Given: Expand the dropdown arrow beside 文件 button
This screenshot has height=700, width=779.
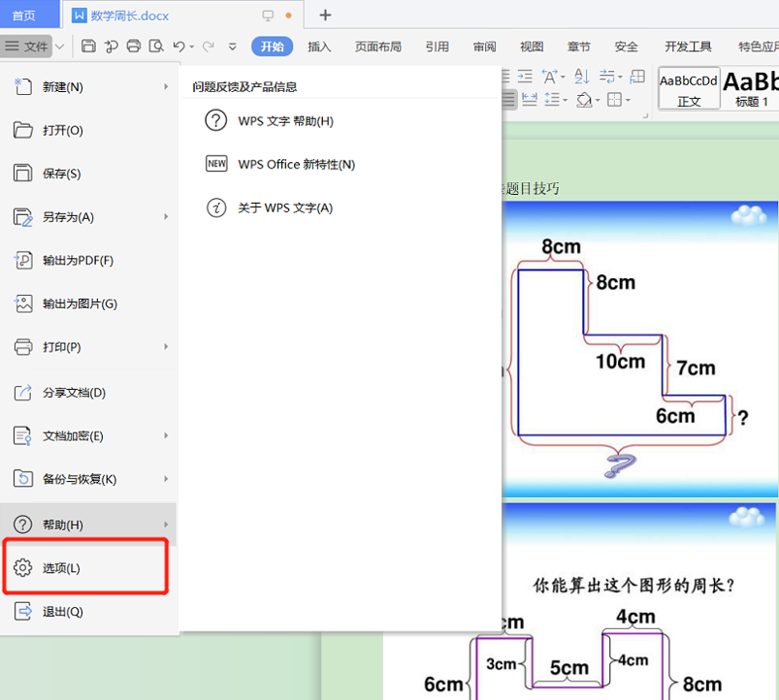Looking at the screenshot, I should (59, 47).
